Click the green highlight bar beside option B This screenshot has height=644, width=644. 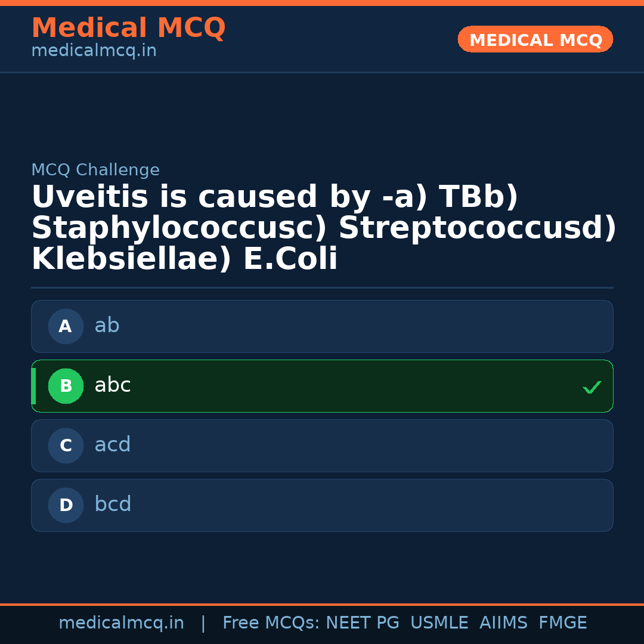coord(33,386)
